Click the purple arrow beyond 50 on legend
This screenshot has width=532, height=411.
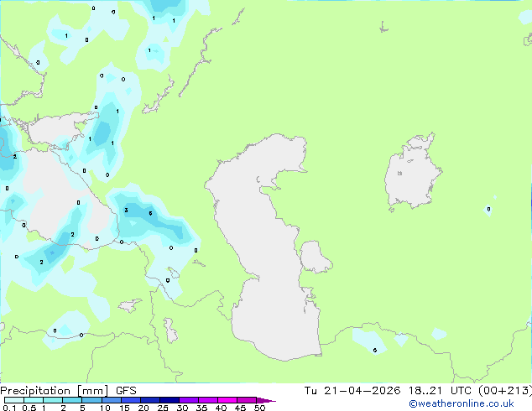(x=266, y=400)
